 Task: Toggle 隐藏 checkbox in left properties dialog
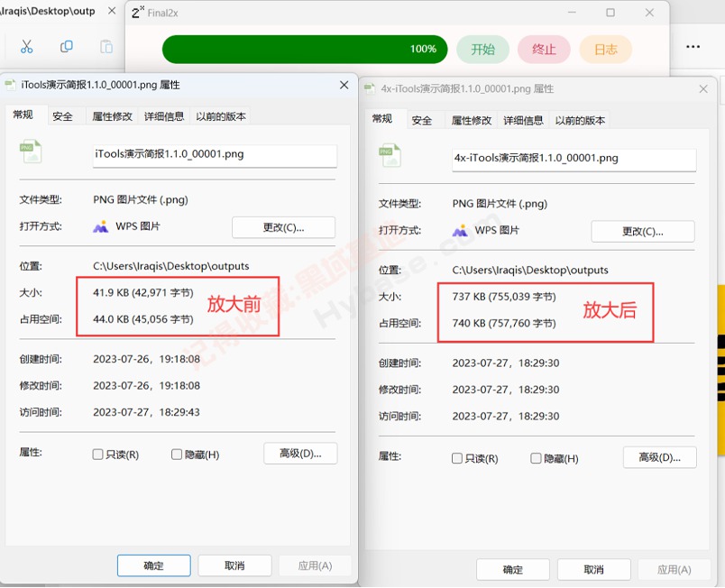click(177, 455)
